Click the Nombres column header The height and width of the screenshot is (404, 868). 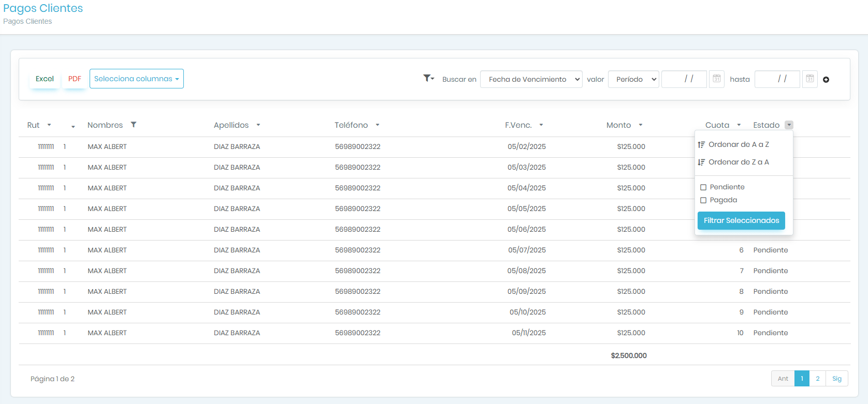pos(105,125)
